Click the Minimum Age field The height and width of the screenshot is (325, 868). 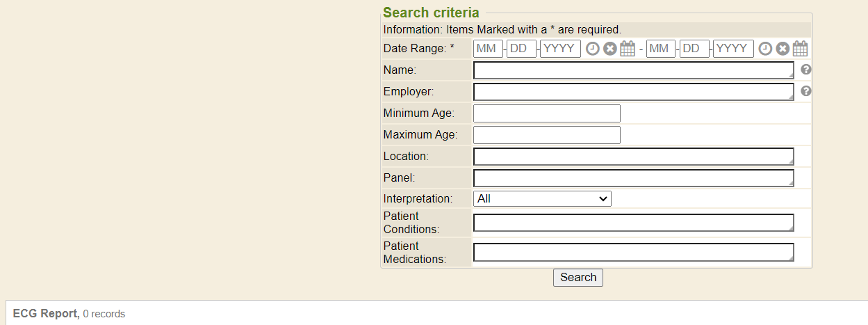546,113
